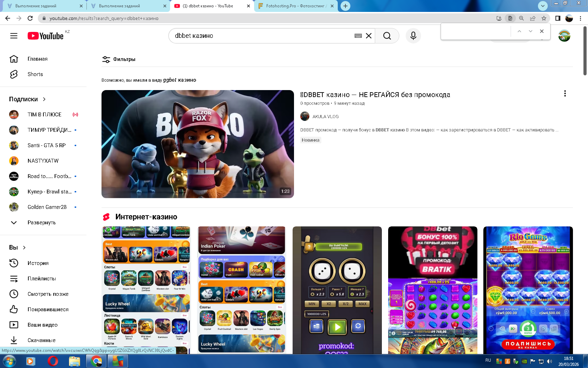Image resolution: width=588 pixels, height=368 pixels.
Task: Click the find-in-page text field
Action: [x=476, y=31]
